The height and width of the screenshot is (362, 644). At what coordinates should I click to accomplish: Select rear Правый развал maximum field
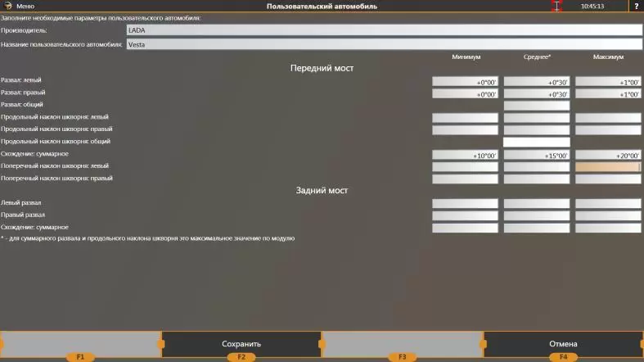click(x=608, y=215)
